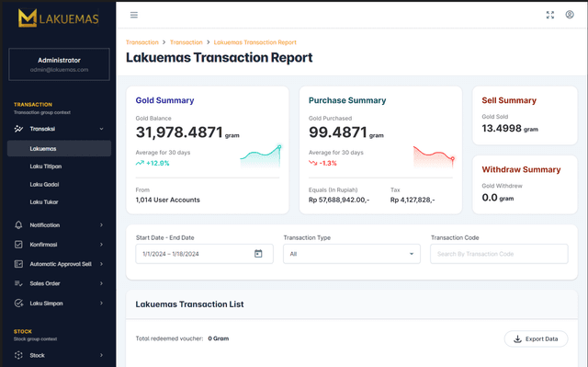Click the first Transaction breadcrumb link
The width and height of the screenshot is (588, 367).
click(x=142, y=42)
